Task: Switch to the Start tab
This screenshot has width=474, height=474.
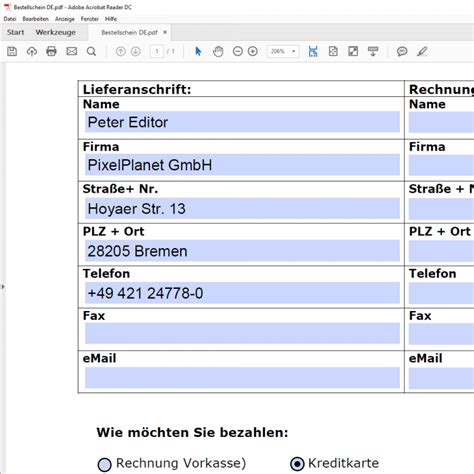Action: (15, 32)
